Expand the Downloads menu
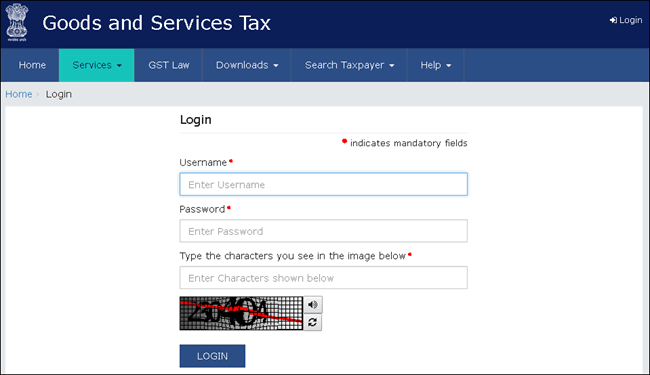This screenshot has width=650, height=375. [247, 65]
